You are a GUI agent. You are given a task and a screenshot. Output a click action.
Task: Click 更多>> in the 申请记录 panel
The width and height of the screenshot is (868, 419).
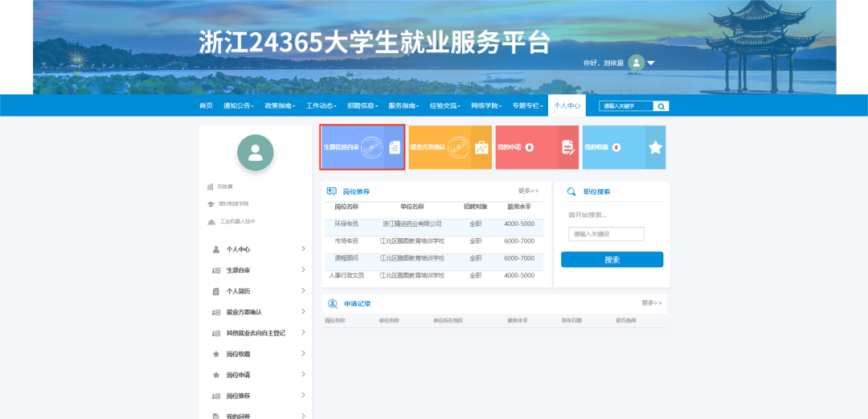[x=652, y=303]
